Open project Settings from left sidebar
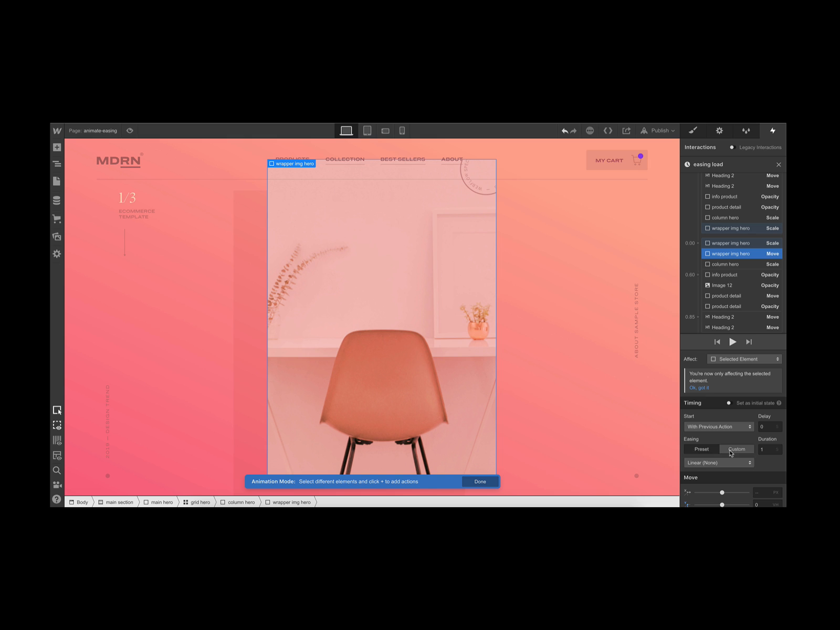 [x=57, y=254]
